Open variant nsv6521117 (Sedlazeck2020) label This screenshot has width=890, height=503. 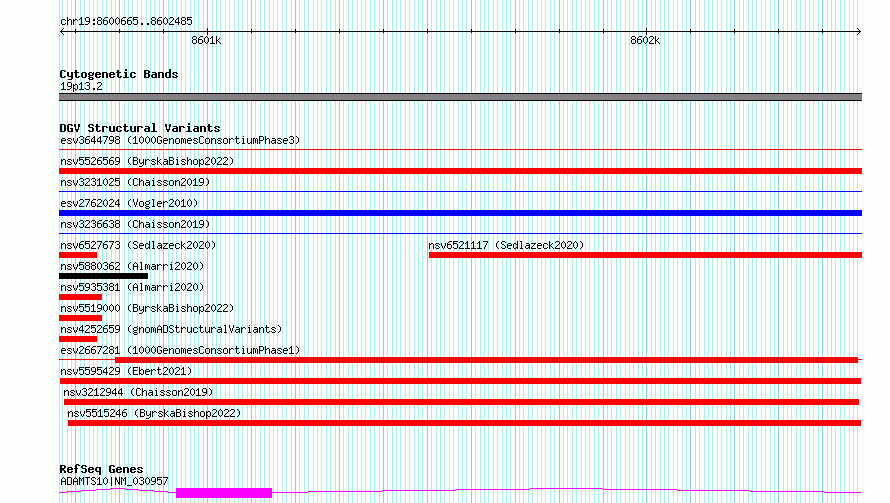(x=506, y=245)
